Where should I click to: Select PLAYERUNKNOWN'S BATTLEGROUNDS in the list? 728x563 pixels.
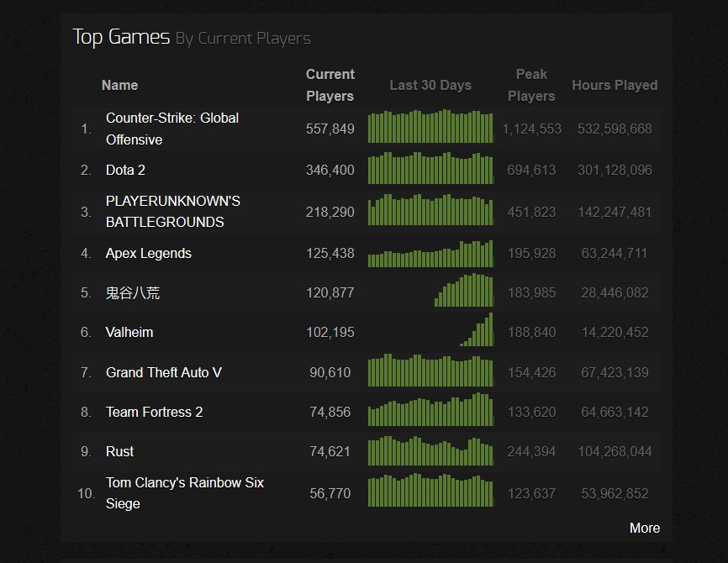tap(172, 212)
